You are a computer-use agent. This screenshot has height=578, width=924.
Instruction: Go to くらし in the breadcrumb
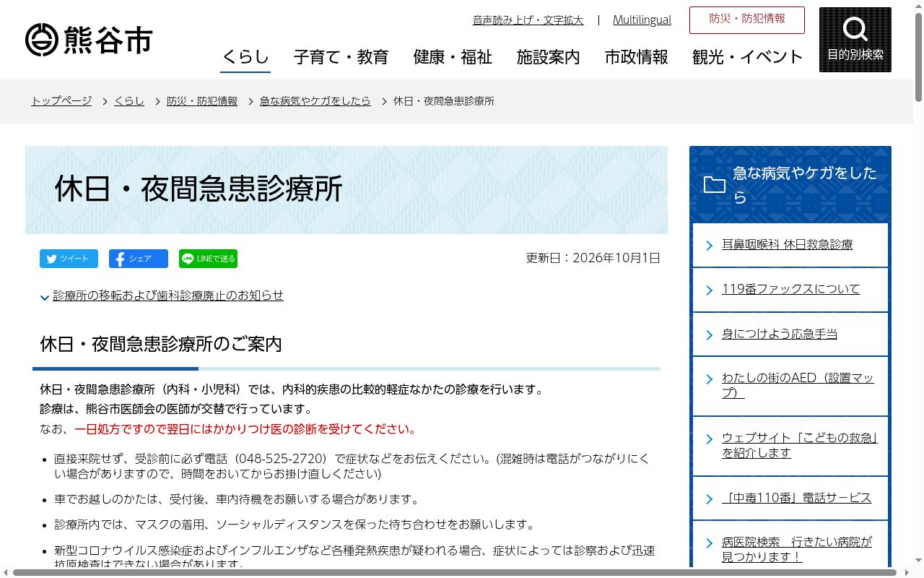(x=129, y=101)
